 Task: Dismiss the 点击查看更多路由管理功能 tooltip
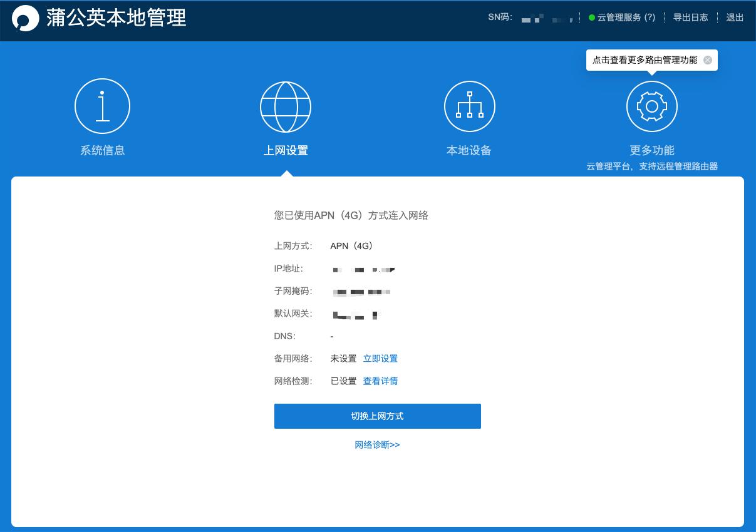(x=707, y=60)
